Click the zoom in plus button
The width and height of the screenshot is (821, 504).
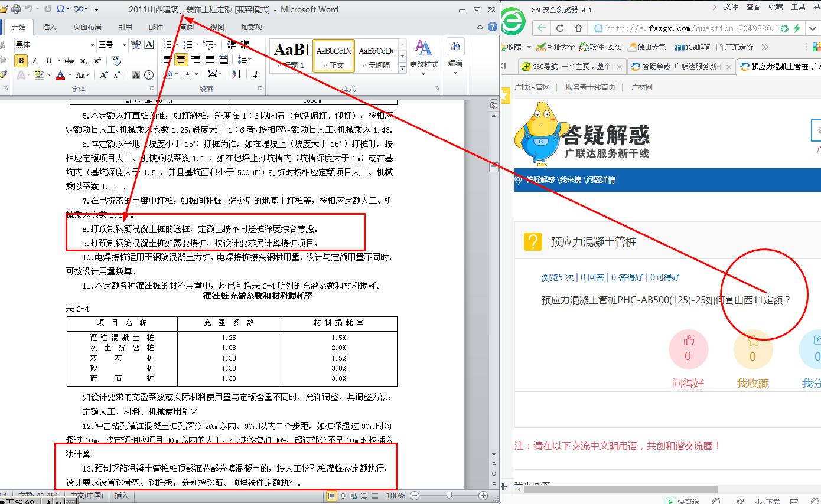(x=483, y=496)
